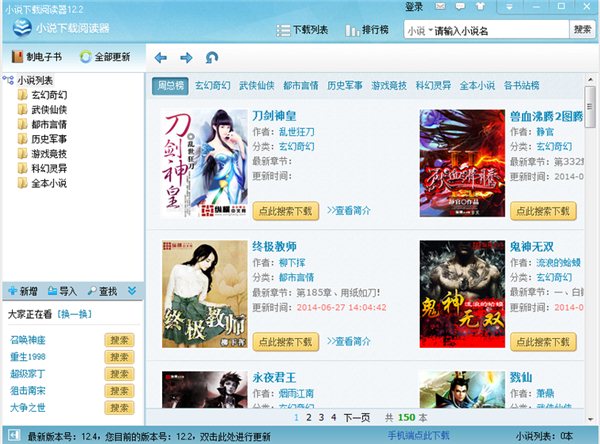Select the 游戏竞技 folder in tree
The width and height of the screenshot is (600, 444).
pyautogui.click(x=42, y=154)
